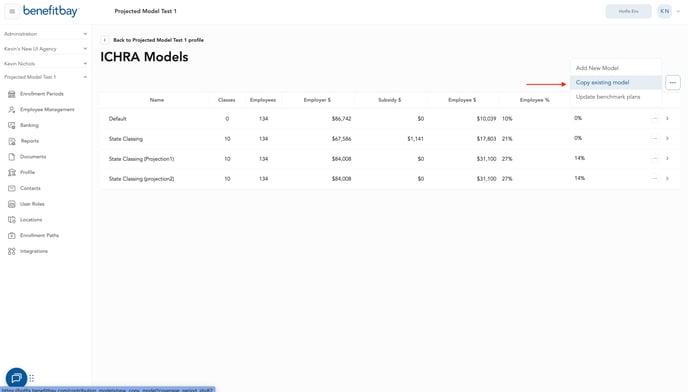Sort by the Name column header
Image resolution: width=688 pixels, height=392 pixels.
pyautogui.click(x=157, y=100)
